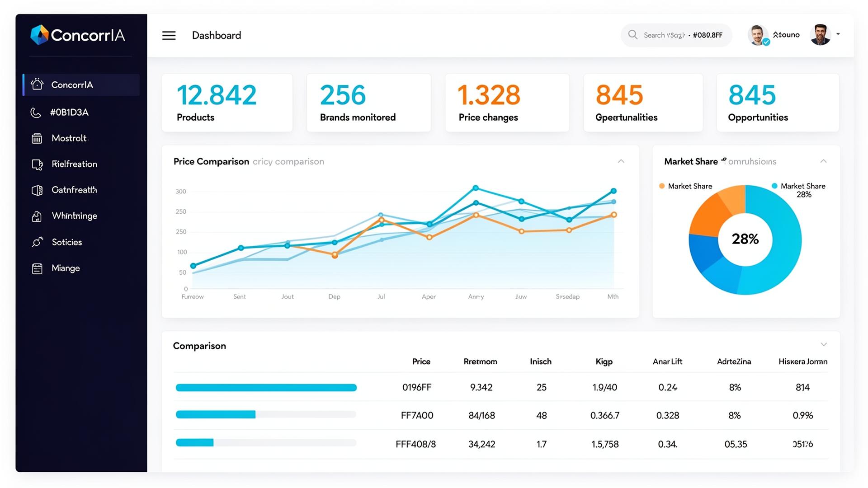The width and height of the screenshot is (868, 488).
Task: Click the Anar Lift column header
Action: click(x=667, y=361)
